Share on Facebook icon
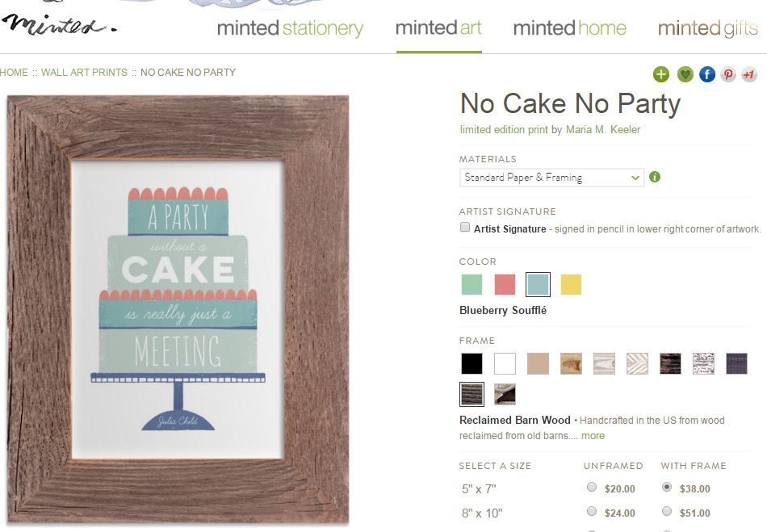The image size is (767, 532). pos(706,74)
